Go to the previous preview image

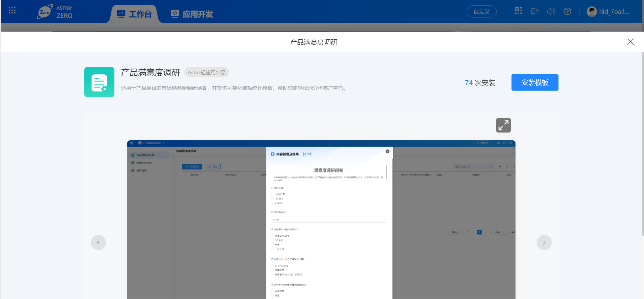pyautogui.click(x=98, y=242)
